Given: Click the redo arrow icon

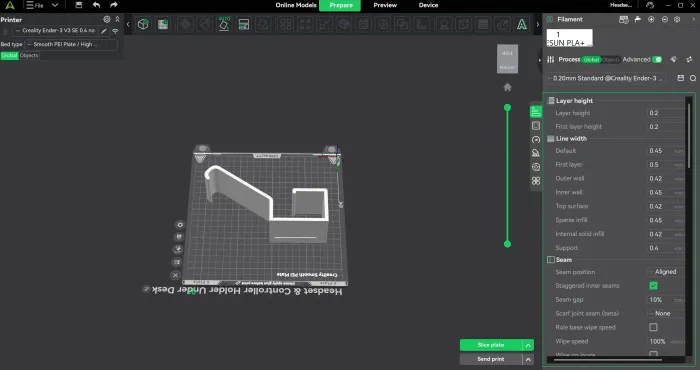Looking at the screenshot, I should point(114,5).
